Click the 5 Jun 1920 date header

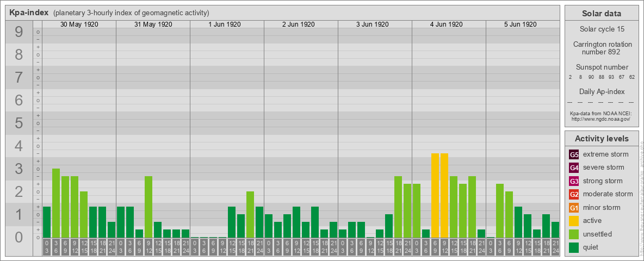(521, 24)
